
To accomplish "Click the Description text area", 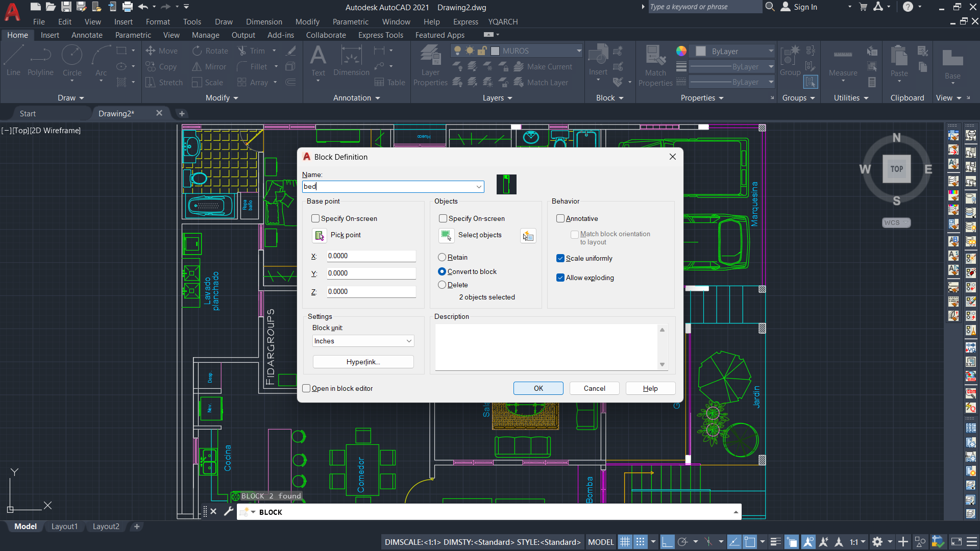I will pos(546,347).
